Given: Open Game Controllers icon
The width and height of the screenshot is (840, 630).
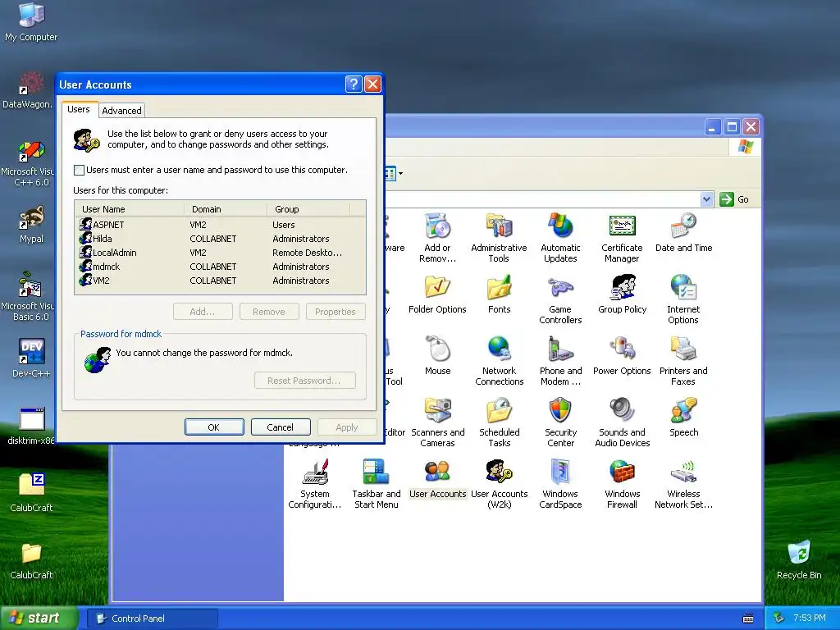Looking at the screenshot, I should pos(560,299).
